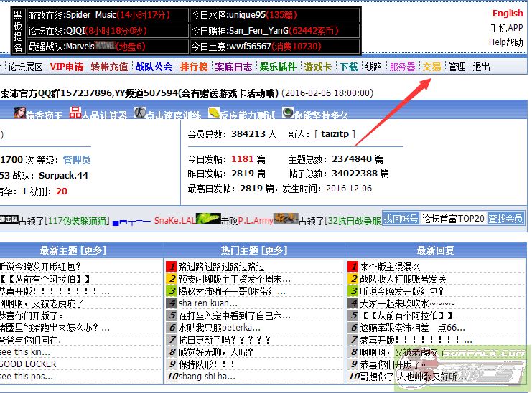This screenshot has width=532, height=393.
Task: Click the 你能坚持多久 green icon
Action: 287,113
